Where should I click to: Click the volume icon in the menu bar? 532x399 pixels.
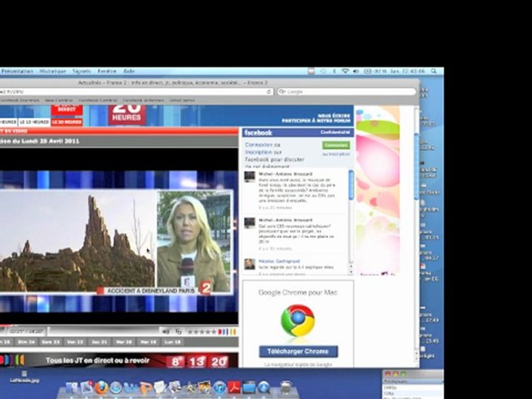pyautogui.click(x=356, y=71)
